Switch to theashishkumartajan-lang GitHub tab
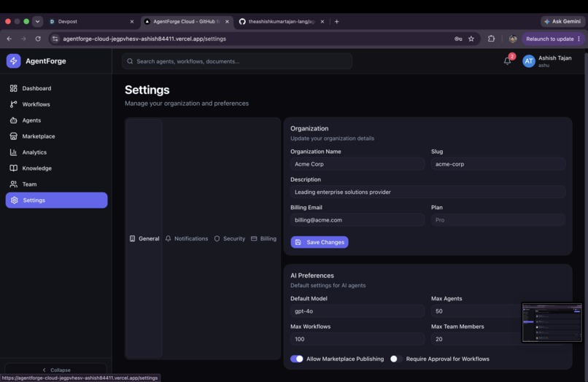 click(x=282, y=21)
